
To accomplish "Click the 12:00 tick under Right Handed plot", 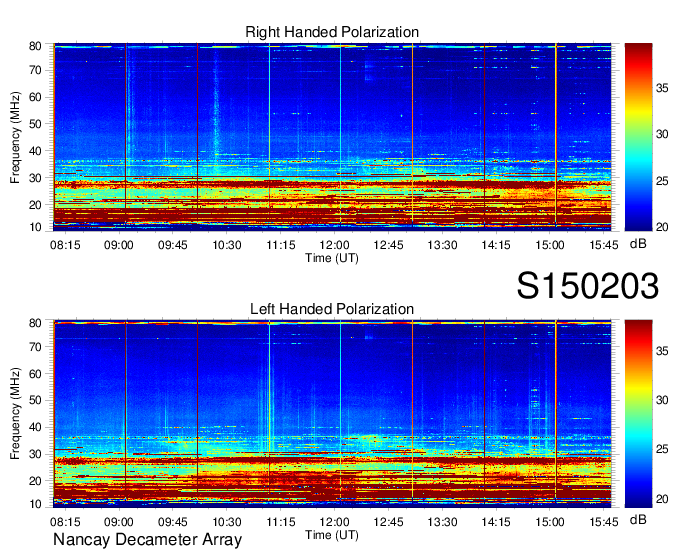I will 334,245.
